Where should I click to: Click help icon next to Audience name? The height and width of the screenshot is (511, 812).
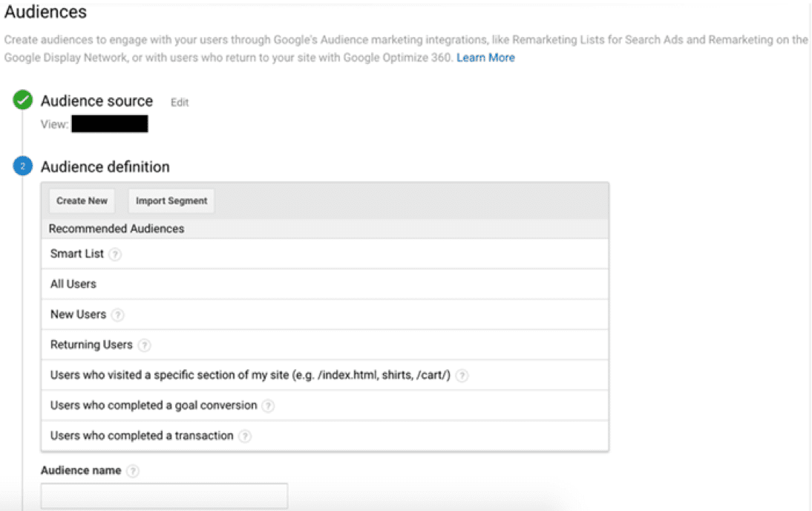pyautogui.click(x=132, y=471)
